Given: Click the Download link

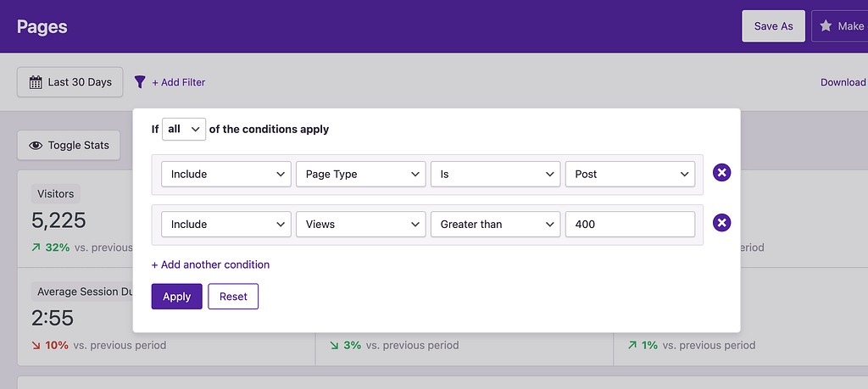Looking at the screenshot, I should [x=843, y=82].
